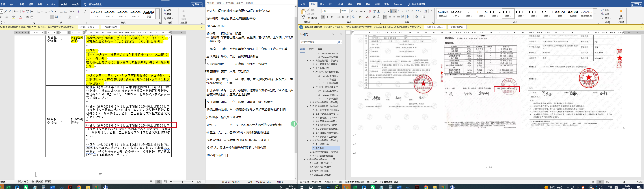Click shading paint bucket in right Word
644x189 pixels.
417,17
